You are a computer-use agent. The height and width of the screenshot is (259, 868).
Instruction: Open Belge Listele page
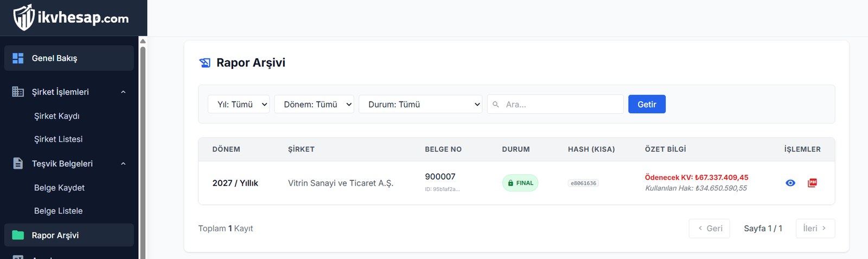click(59, 211)
